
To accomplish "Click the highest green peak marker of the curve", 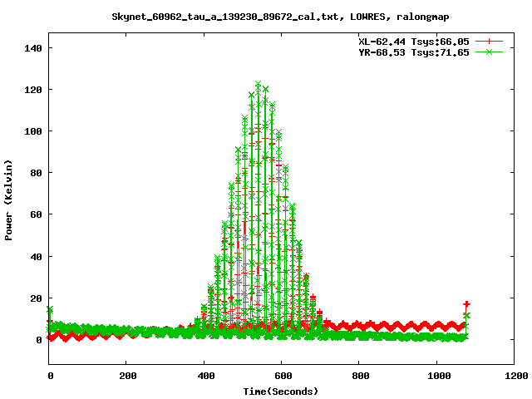I will pos(259,85).
